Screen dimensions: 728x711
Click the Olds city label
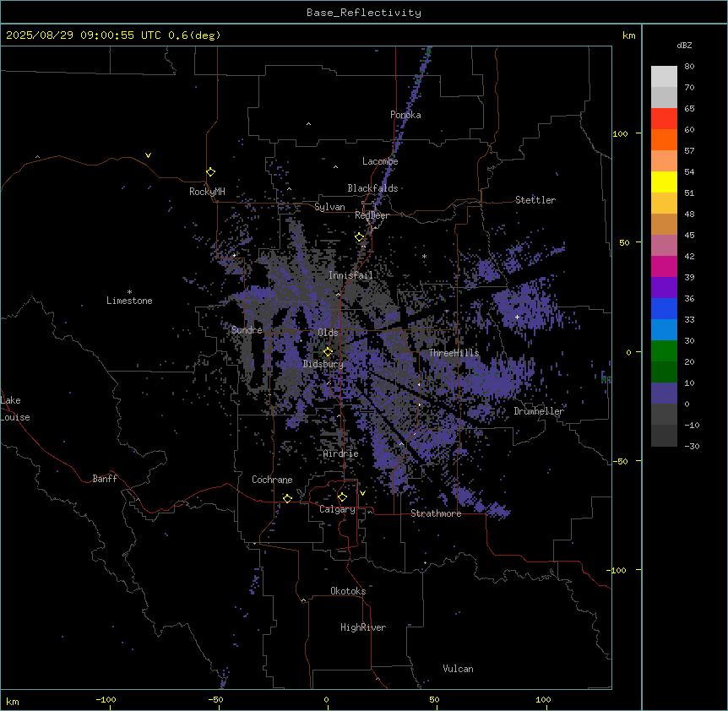click(328, 333)
